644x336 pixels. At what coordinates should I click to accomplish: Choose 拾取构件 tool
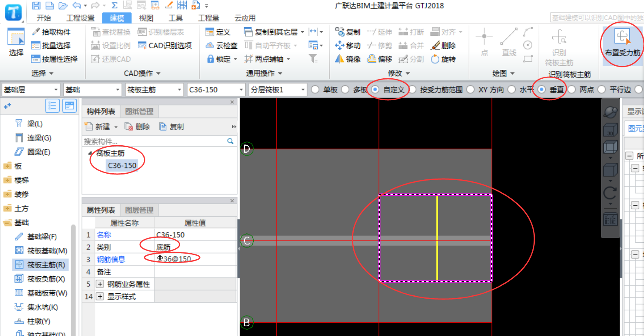(x=51, y=32)
